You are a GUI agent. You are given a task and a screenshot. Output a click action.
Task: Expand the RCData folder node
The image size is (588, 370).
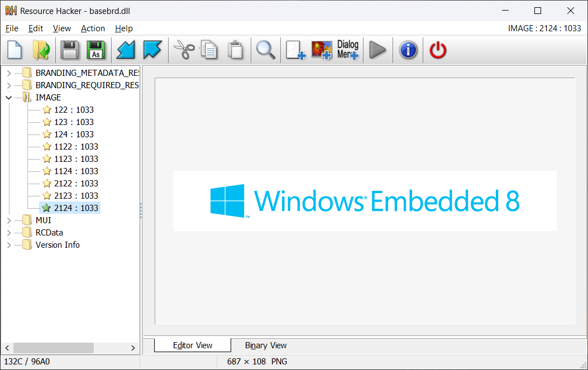[9, 233]
